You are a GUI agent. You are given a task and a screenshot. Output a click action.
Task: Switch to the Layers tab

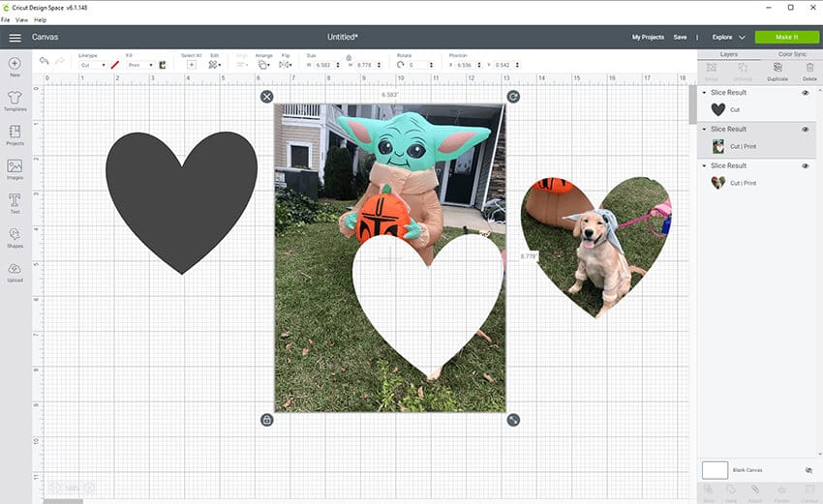point(728,54)
